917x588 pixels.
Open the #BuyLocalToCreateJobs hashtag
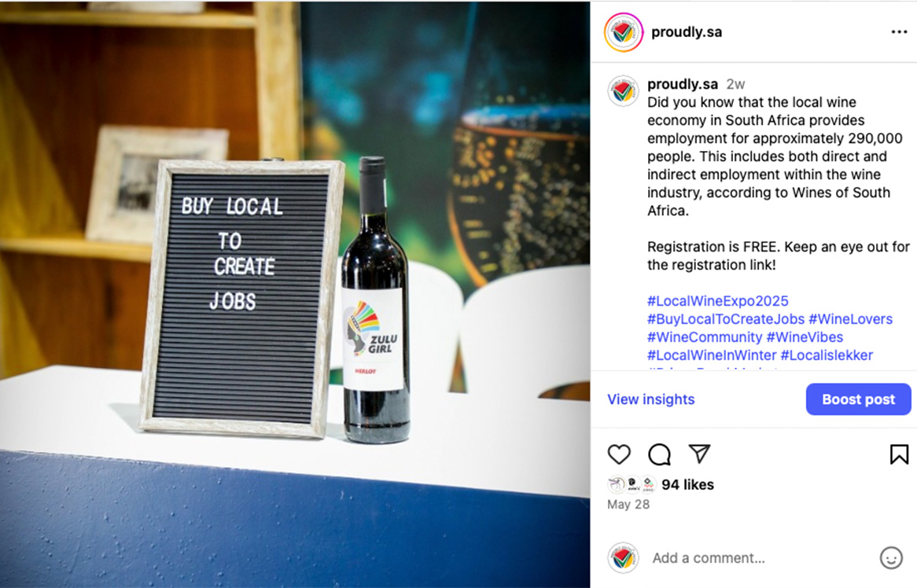[726, 319]
